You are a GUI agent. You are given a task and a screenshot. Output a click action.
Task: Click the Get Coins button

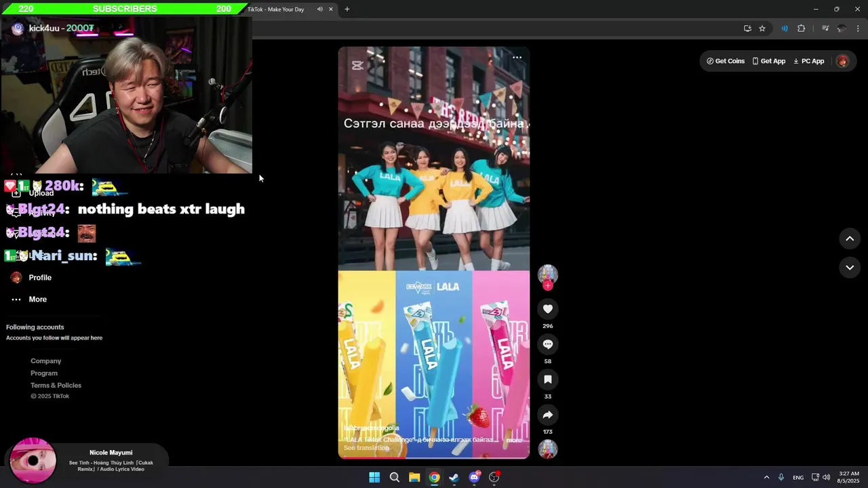pyautogui.click(x=726, y=61)
